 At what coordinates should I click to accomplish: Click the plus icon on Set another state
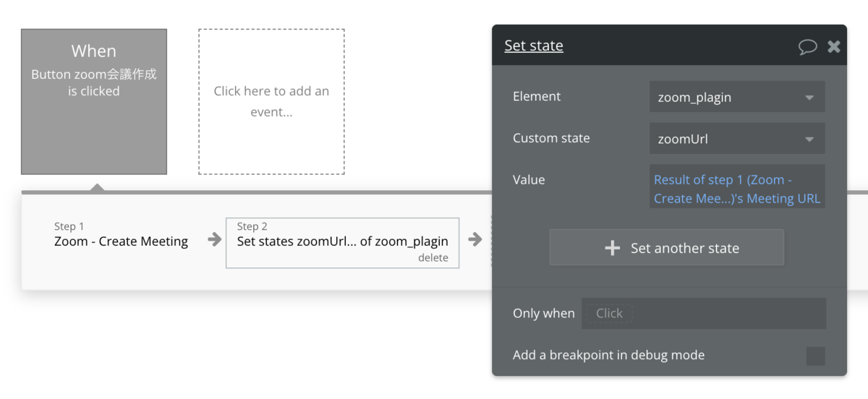[x=612, y=248]
